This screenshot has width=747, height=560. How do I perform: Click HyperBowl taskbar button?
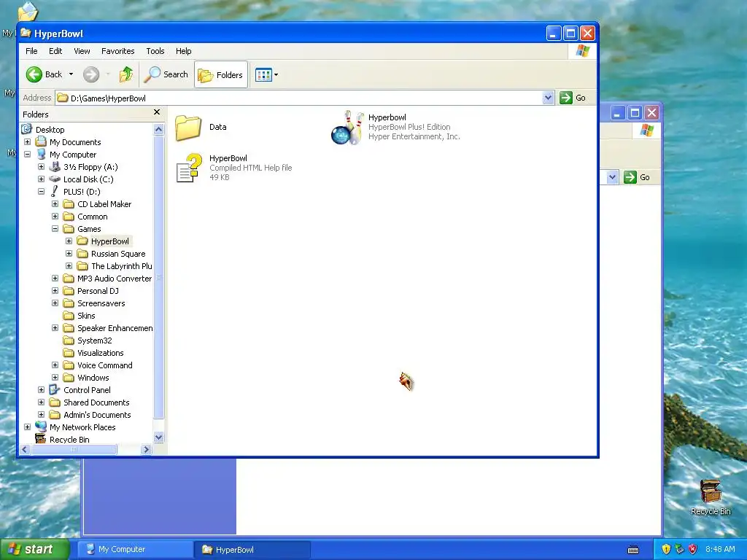[253, 549]
